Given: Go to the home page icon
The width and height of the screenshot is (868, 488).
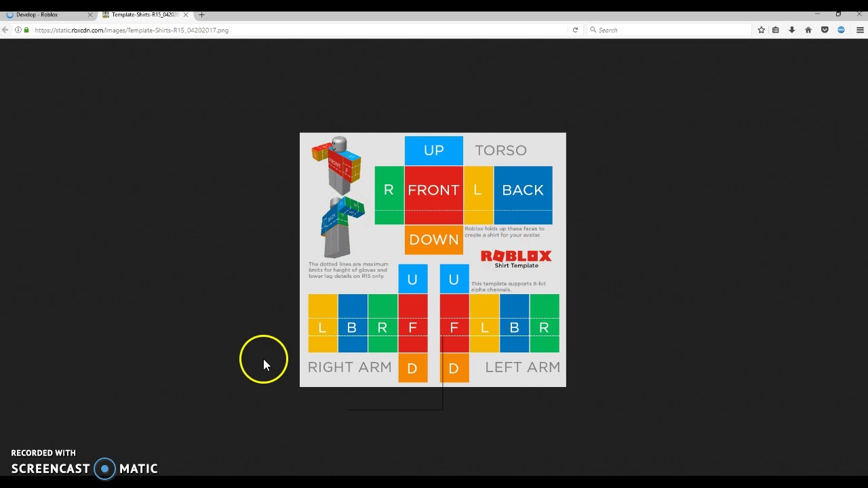Looking at the screenshot, I should 808,30.
